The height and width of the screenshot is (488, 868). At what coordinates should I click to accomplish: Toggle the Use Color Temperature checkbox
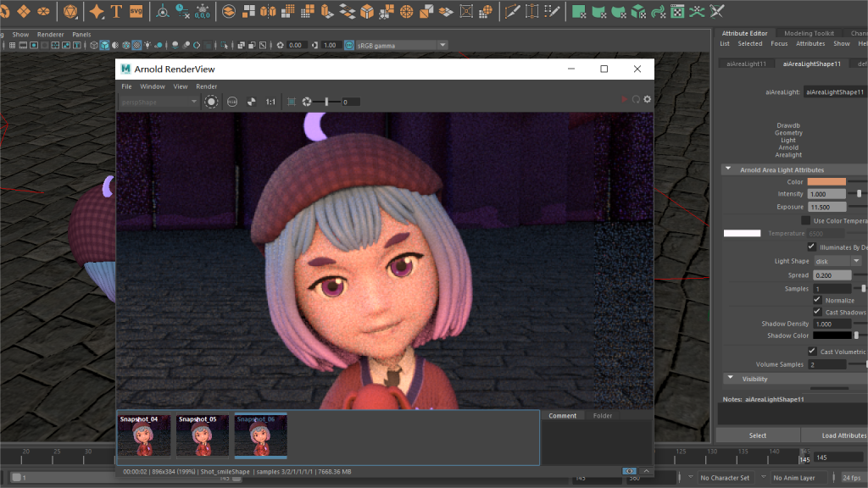[805, 221]
